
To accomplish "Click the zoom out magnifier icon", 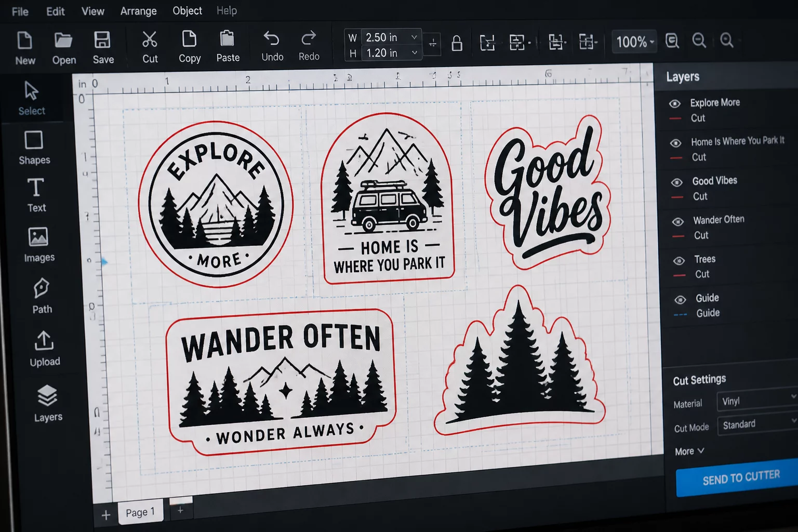I will pyautogui.click(x=699, y=40).
